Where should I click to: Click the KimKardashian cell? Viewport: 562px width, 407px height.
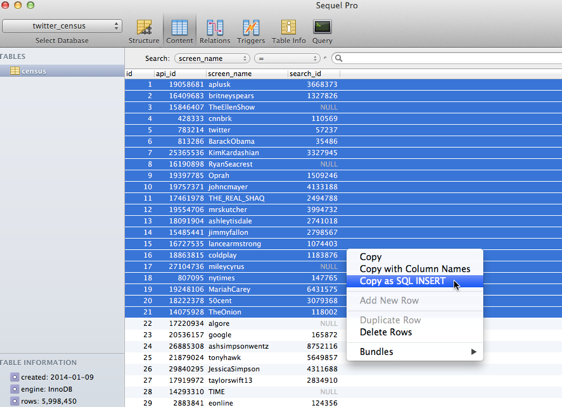(x=234, y=153)
